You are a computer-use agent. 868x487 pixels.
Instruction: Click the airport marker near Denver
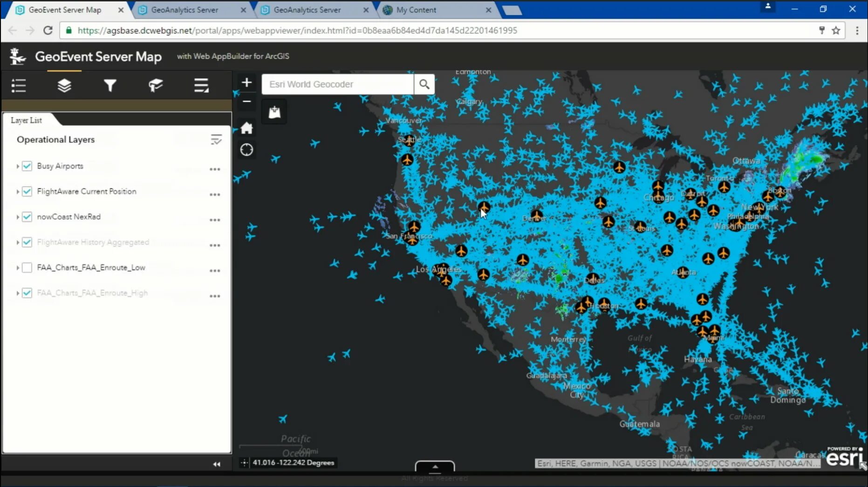tap(537, 215)
